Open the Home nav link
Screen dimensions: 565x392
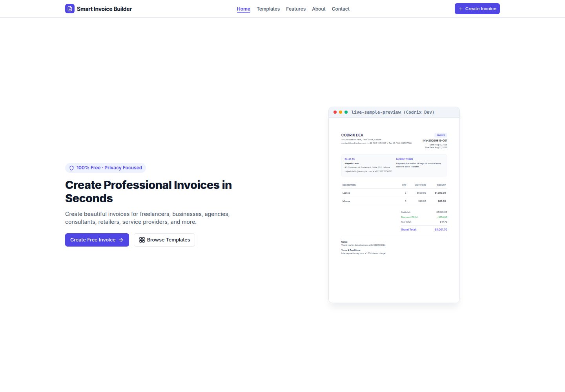coord(244,9)
